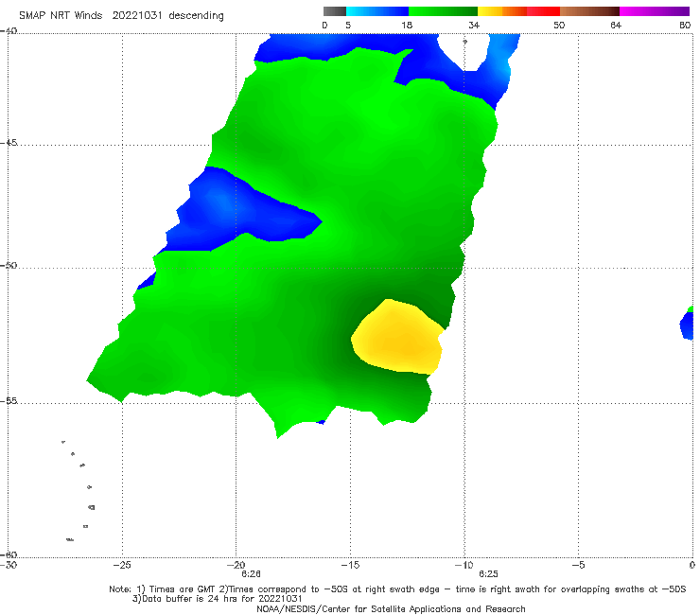Click the magenta segment of the color bar
The width and height of the screenshot is (700, 615).
coord(655,11)
